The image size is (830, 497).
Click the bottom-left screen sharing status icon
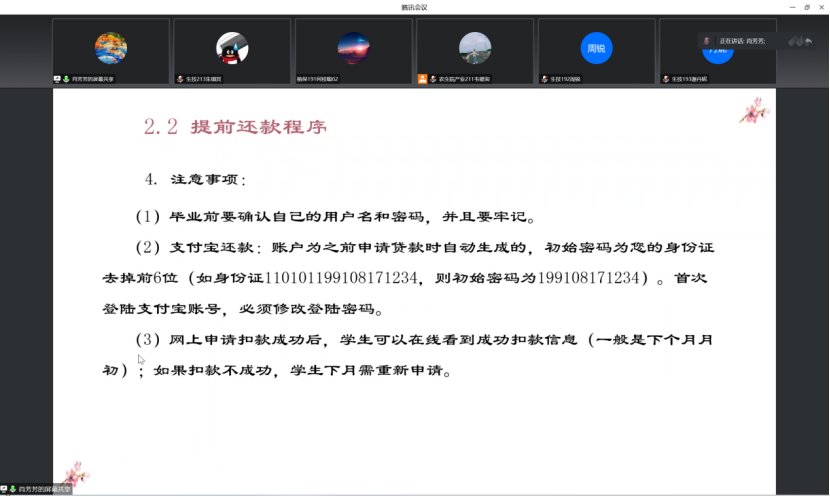point(5,489)
